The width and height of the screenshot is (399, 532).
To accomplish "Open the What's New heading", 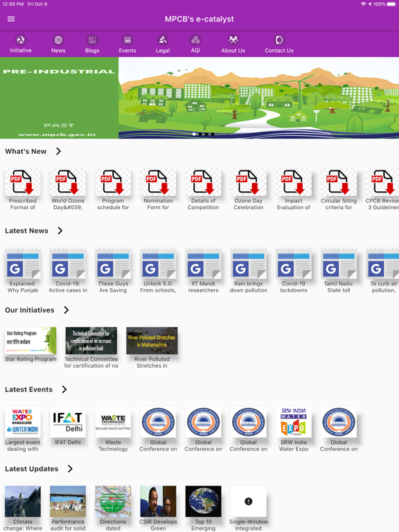I will click(x=26, y=151).
